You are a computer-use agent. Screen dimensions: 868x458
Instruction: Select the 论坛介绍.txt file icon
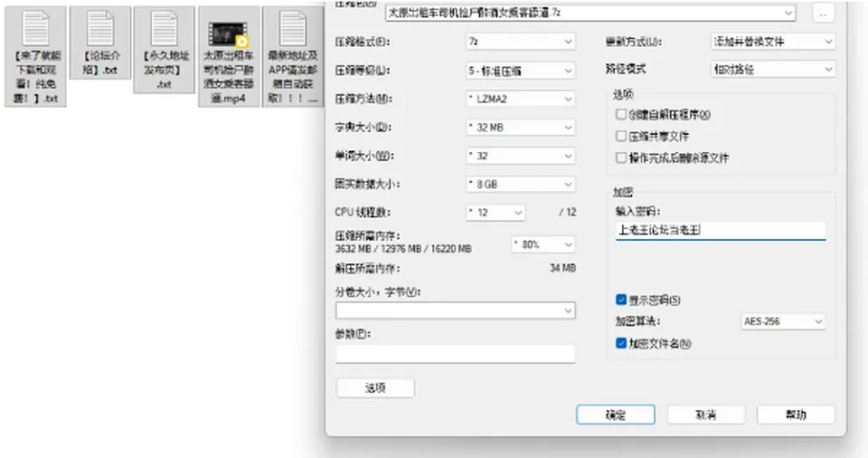click(x=100, y=43)
